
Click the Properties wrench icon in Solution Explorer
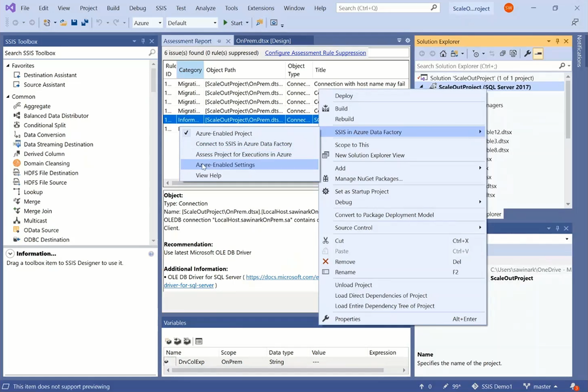coord(527,54)
